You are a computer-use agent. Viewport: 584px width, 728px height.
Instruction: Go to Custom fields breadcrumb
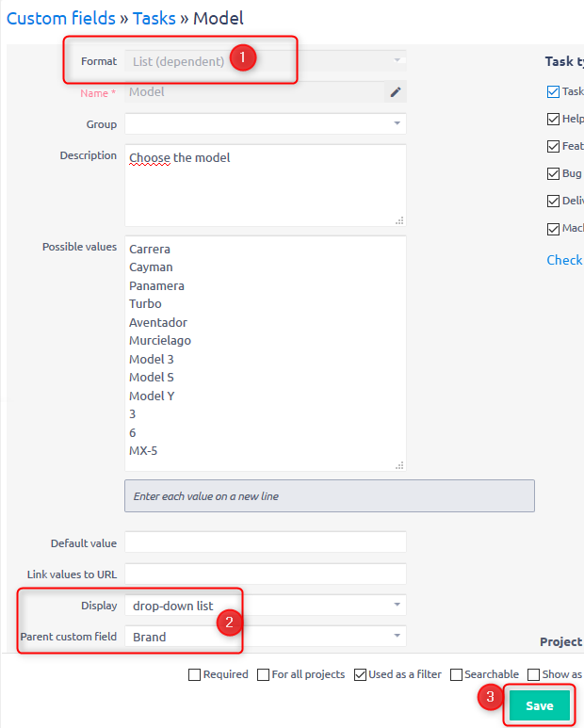[61, 19]
